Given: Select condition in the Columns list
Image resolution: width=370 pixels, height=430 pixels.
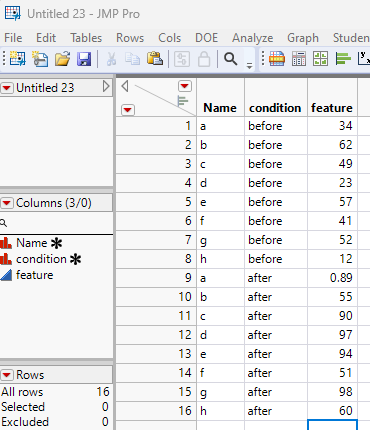Looking at the screenshot, I should coord(41,259).
